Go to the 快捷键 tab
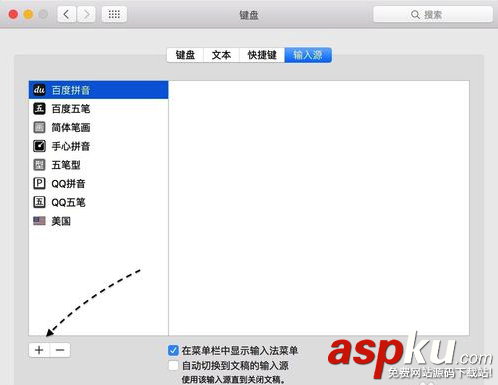 tap(262, 55)
